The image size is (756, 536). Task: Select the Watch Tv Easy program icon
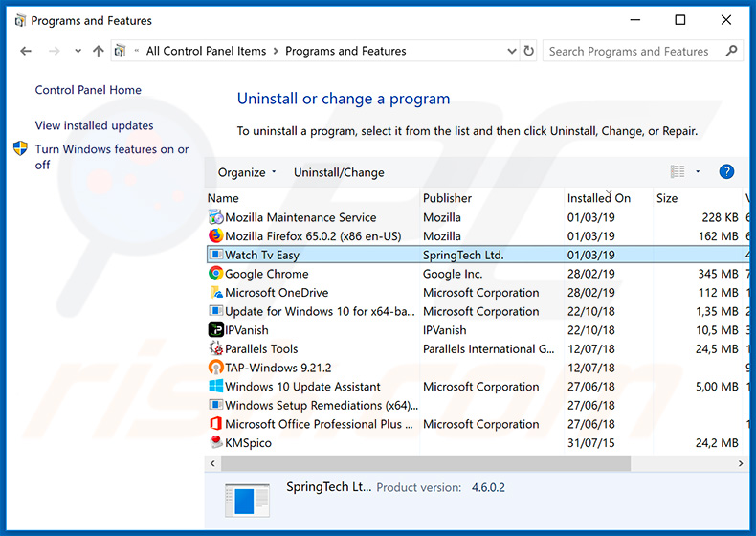point(216,255)
